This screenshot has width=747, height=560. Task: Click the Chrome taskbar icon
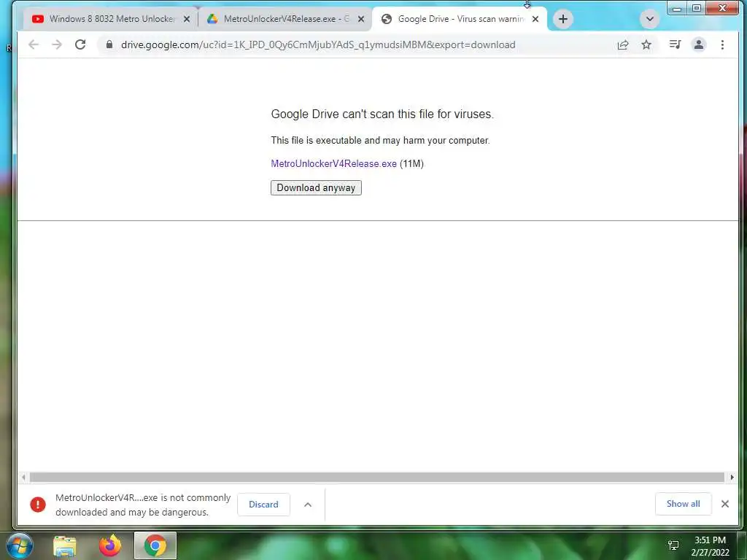click(155, 545)
